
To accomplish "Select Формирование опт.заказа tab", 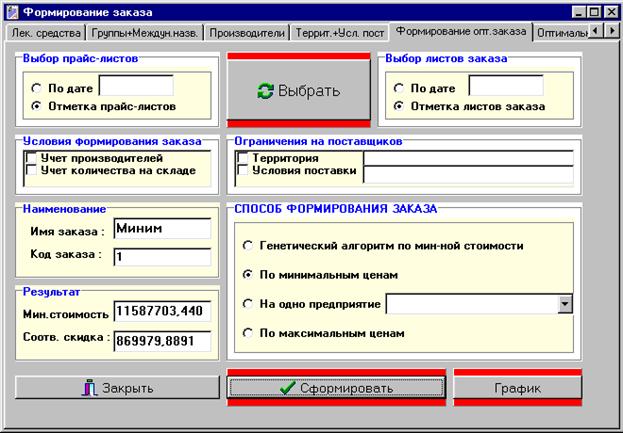I will point(461,31).
